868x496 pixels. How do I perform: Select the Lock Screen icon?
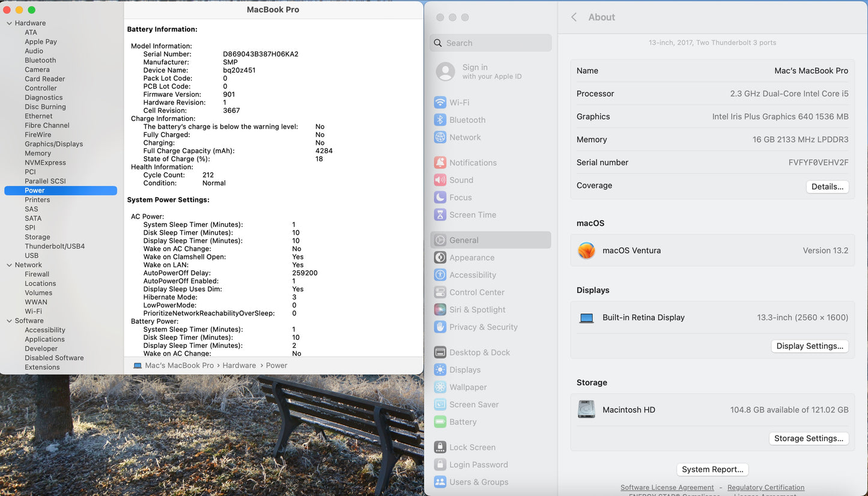440,447
